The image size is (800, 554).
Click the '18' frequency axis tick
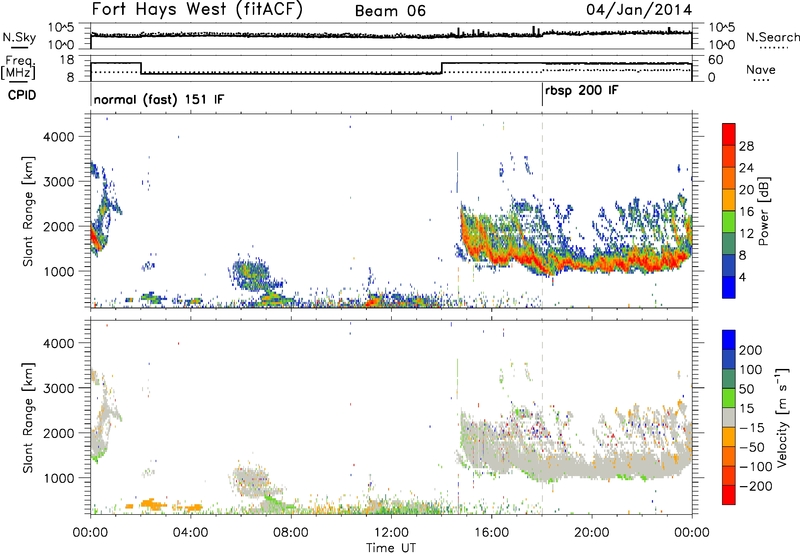[66, 60]
